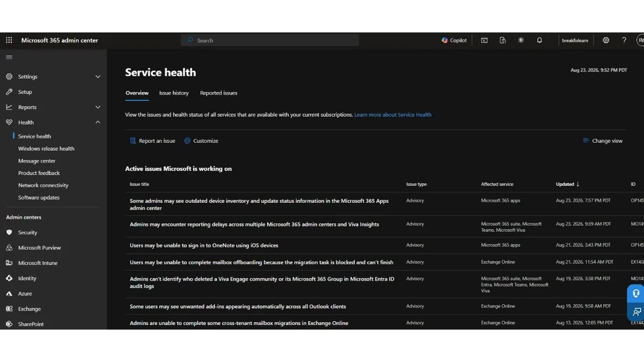Expand the Reports section chevron

click(x=98, y=107)
